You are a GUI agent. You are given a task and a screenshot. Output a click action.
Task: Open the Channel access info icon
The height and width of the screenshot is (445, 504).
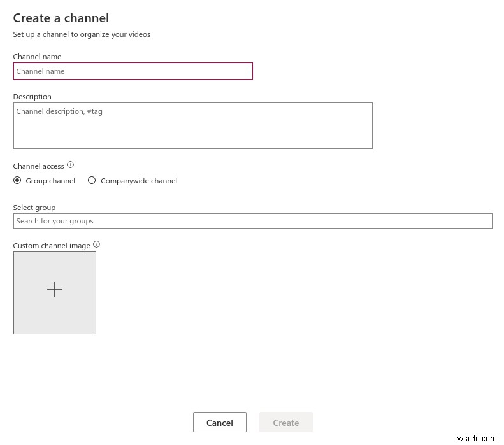click(70, 165)
